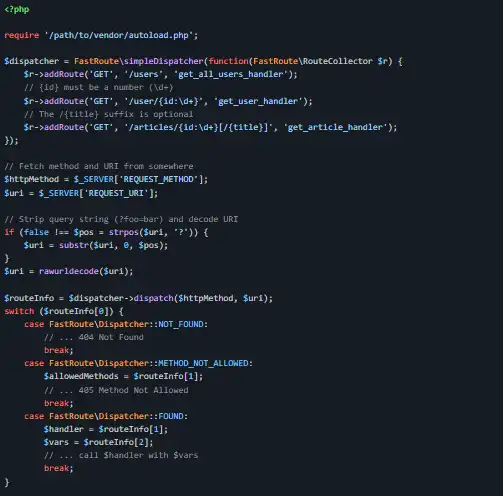Click the 'METHOD_NOT_ALLOWED' constant
Image resolution: width=503 pixels, height=496 pixels.
pos(203,363)
